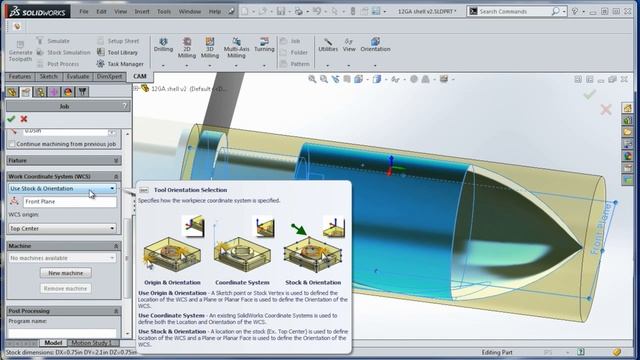Open the Orientation tool

[x=375, y=45]
